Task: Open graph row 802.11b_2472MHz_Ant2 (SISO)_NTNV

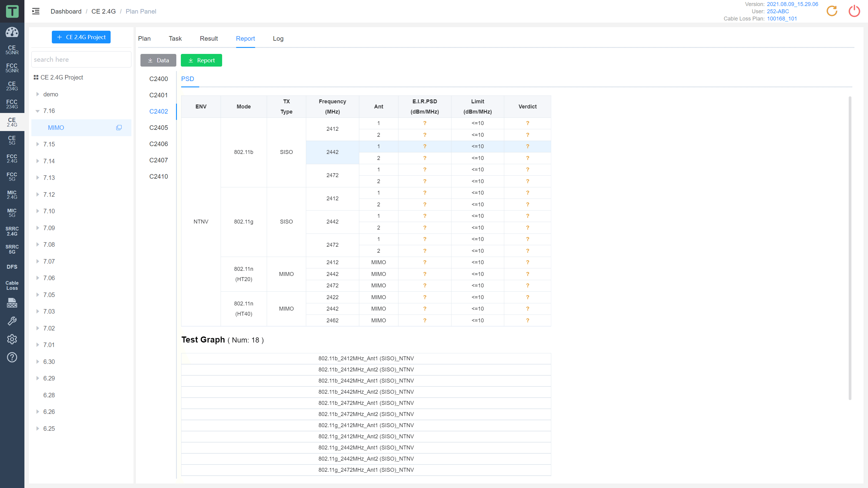Action: coord(366,414)
